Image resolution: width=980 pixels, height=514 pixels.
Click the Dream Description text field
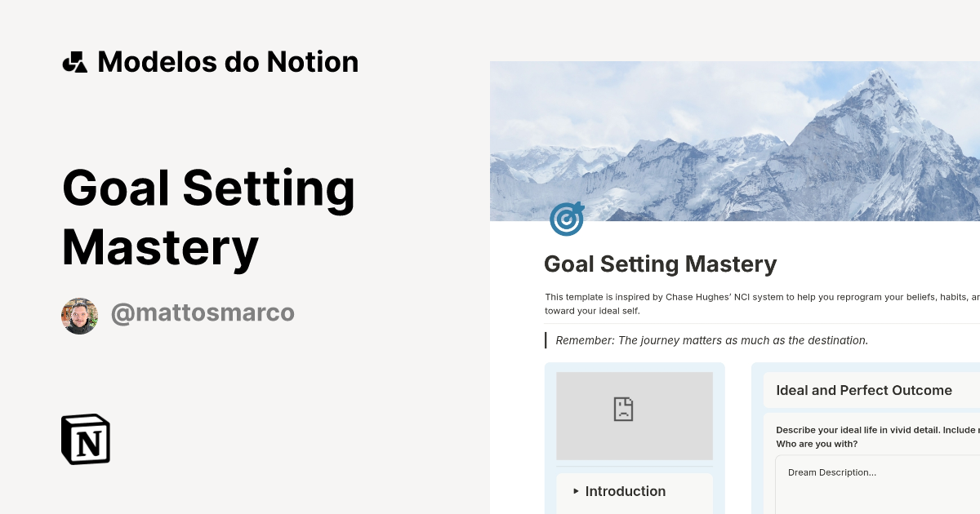point(831,472)
